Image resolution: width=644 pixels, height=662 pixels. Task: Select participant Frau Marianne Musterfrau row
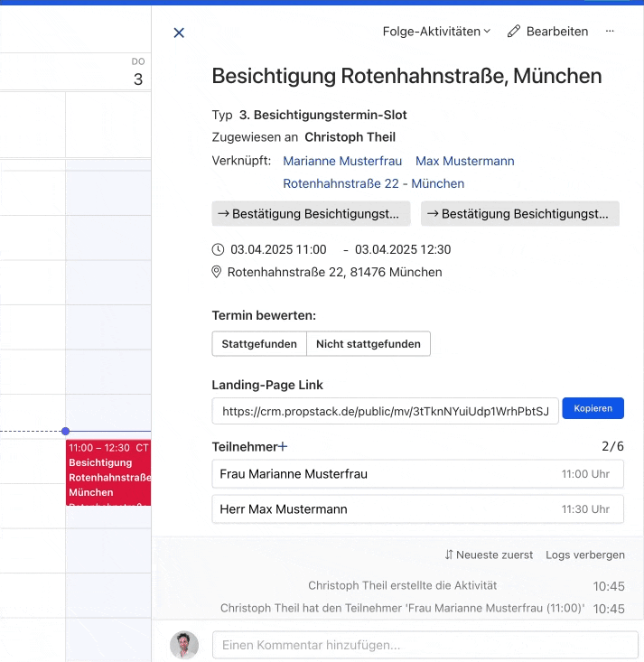(417, 474)
